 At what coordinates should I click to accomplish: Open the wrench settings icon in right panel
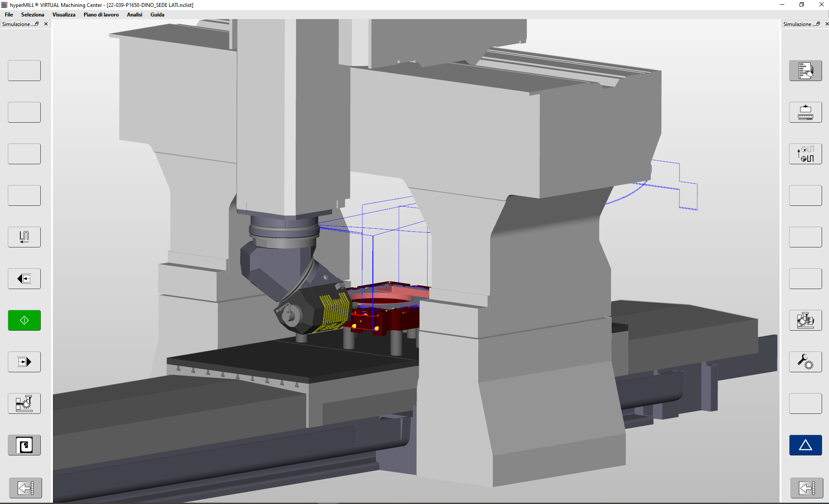(806, 362)
